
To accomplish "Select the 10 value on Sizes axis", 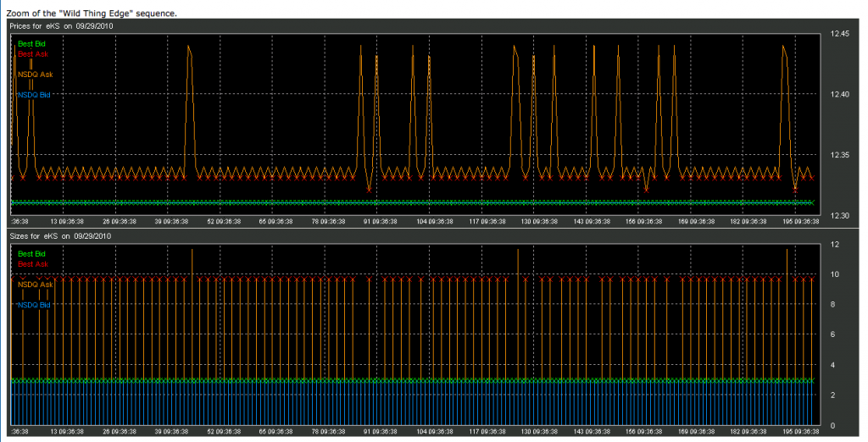I will 835,274.
